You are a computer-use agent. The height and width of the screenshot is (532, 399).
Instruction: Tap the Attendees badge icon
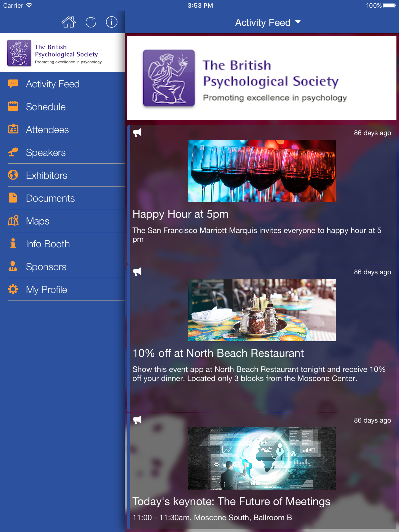[13, 129]
